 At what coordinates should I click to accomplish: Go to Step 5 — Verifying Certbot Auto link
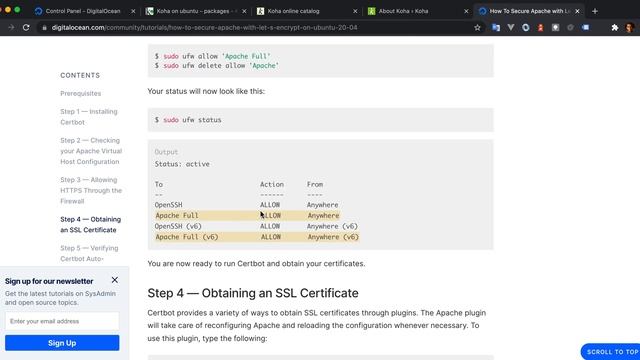point(89,253)
